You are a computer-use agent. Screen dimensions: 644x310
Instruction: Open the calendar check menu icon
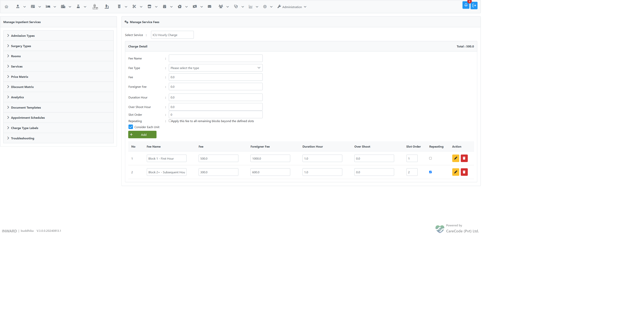pos(165,7)
